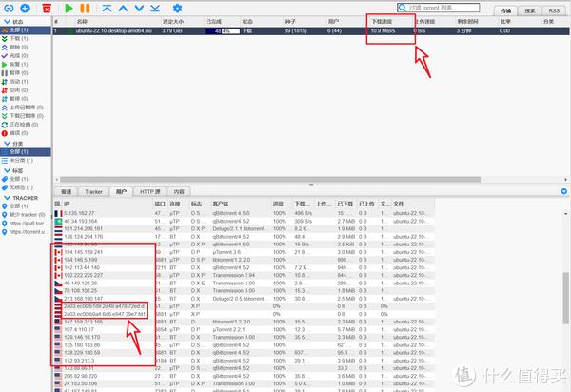
Task: Sort peers by the 客户端 column header
Action: (x=221, y=204)
